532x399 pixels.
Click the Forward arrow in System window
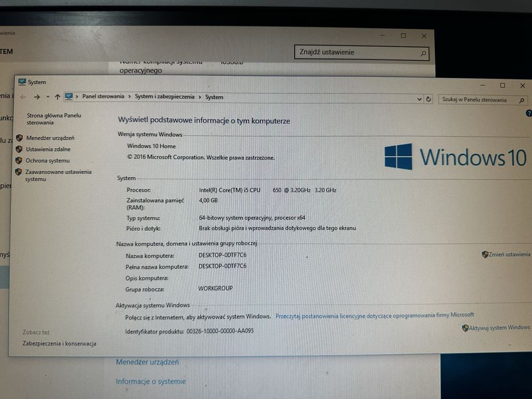(x=36, y=97)
